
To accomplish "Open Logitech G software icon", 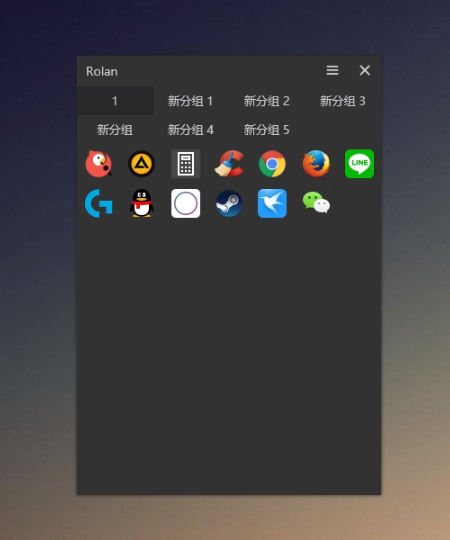I will pyautogui.click(x=99, y=204).
